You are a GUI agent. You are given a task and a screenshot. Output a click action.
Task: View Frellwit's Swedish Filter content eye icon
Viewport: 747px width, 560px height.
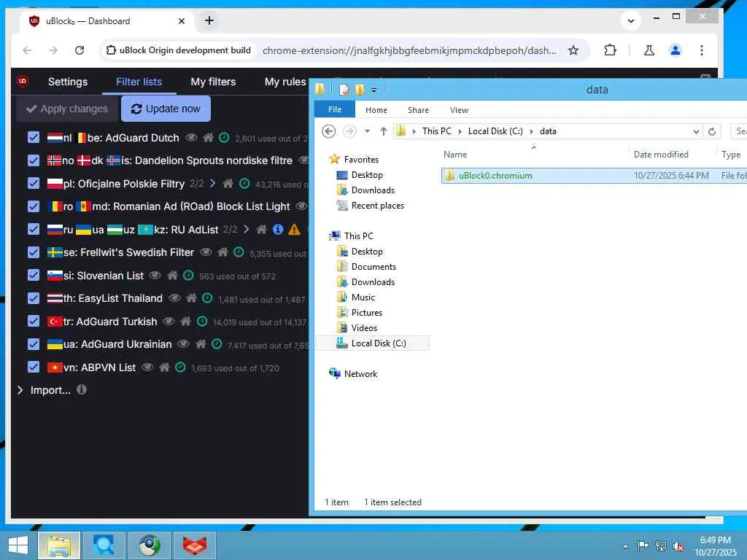pyautogui.click(x=206, y=252)
